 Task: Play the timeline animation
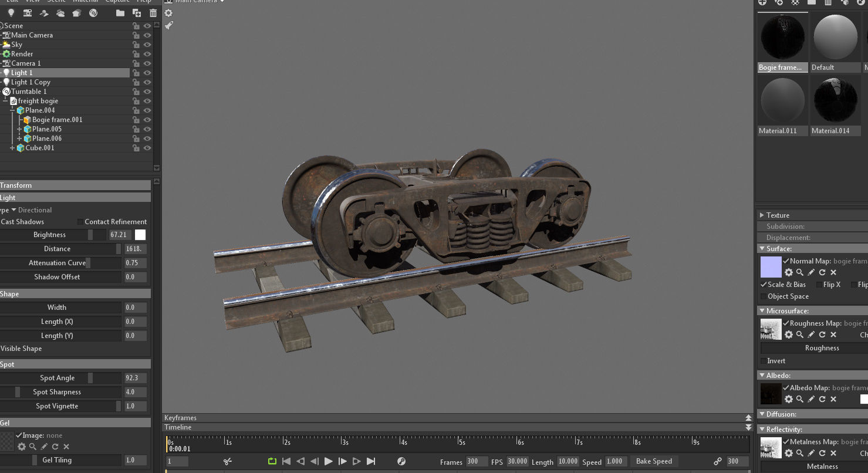pyautogui.click(x=329, y=461)
